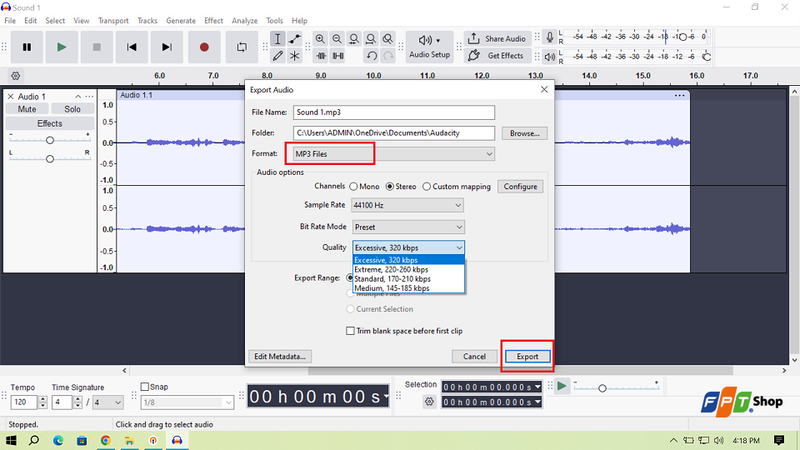800x450 pixels.
Task: Select the Envelope tool
Action: tap(295, 39)
